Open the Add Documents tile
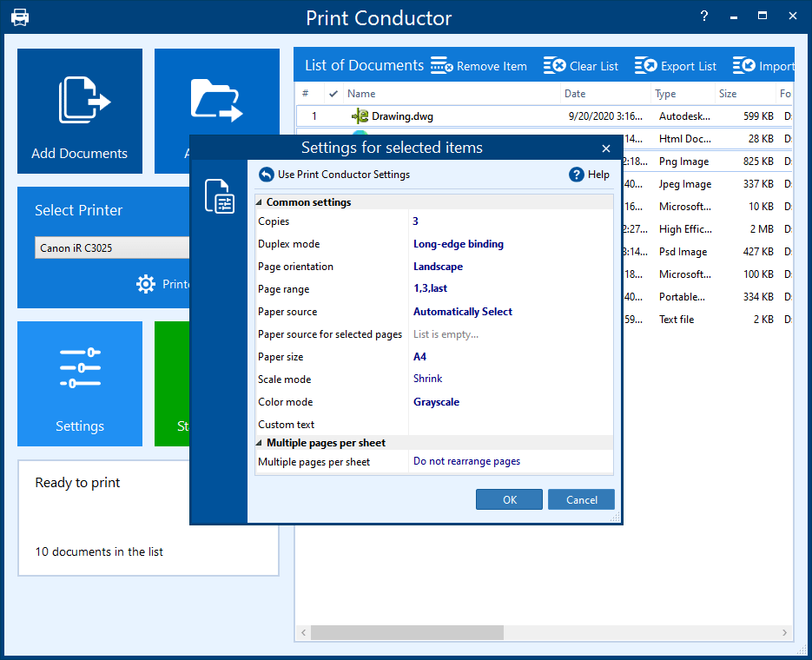The image size is (812, 660). pos(79,111)
